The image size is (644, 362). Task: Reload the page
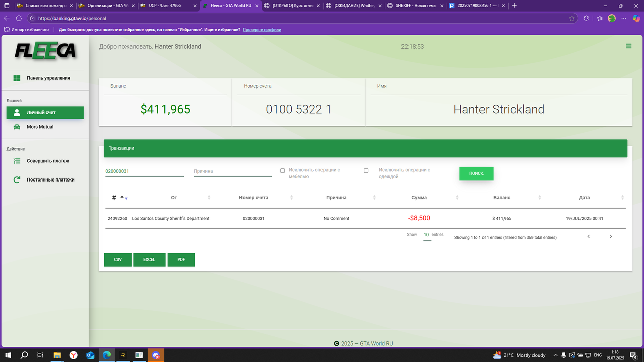click(19, 18)
